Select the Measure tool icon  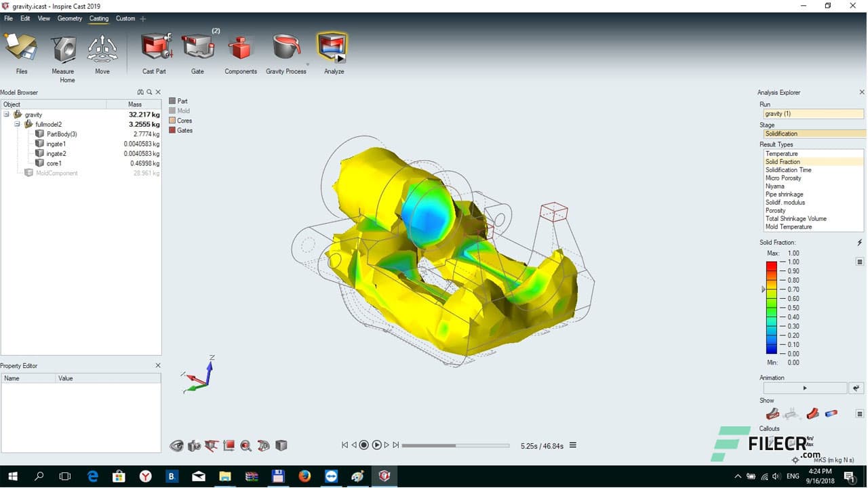click(x=63, y=49)
